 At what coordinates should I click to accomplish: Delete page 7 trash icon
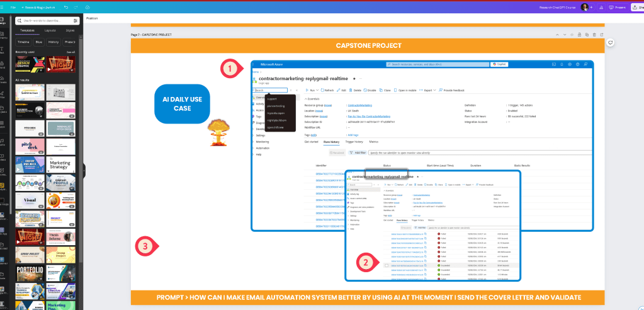tap(594, 35)
